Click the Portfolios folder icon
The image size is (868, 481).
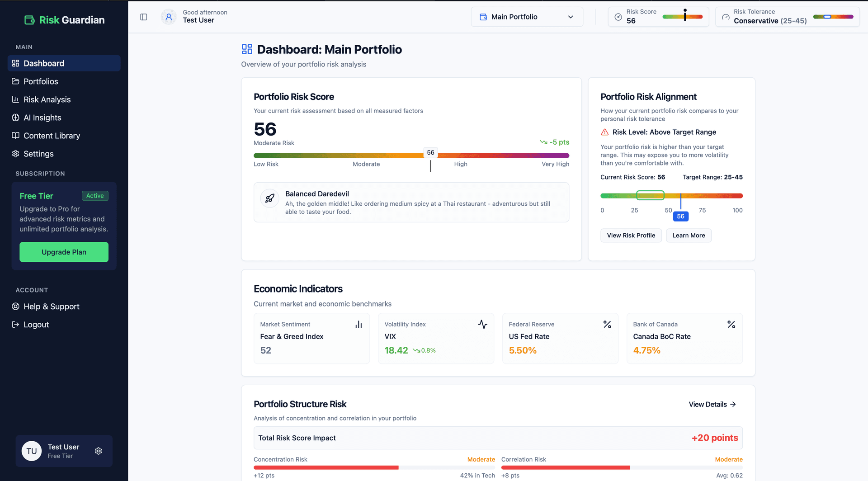point(15,81)
